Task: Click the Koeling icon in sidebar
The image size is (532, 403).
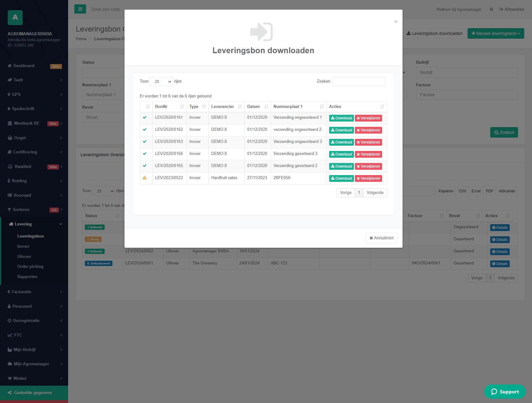Action: [x=9, y=181]
